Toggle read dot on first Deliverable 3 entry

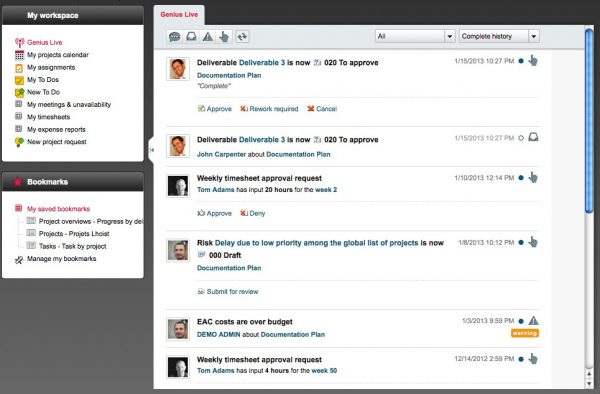pos(521,61)
